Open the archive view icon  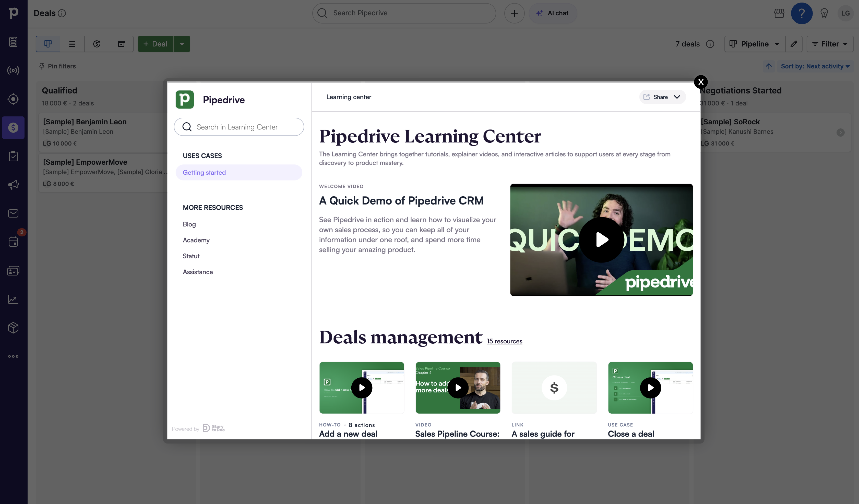click(121, 44)
